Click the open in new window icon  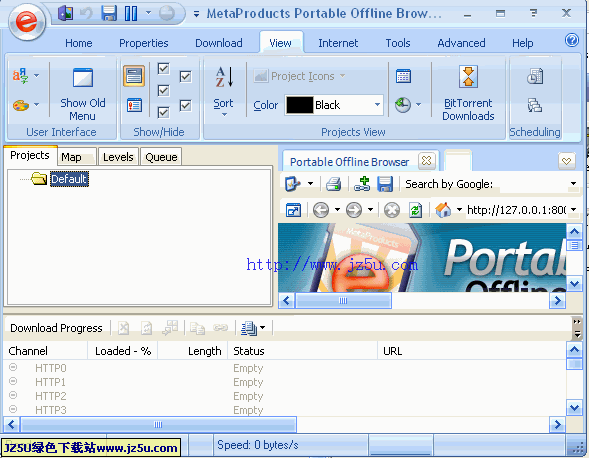click(x=293, y=210)
